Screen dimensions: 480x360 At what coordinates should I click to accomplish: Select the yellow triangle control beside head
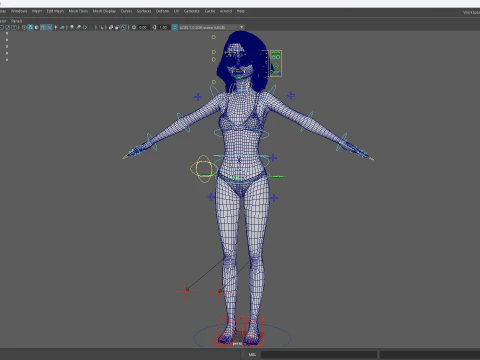[x=214, y=59]
